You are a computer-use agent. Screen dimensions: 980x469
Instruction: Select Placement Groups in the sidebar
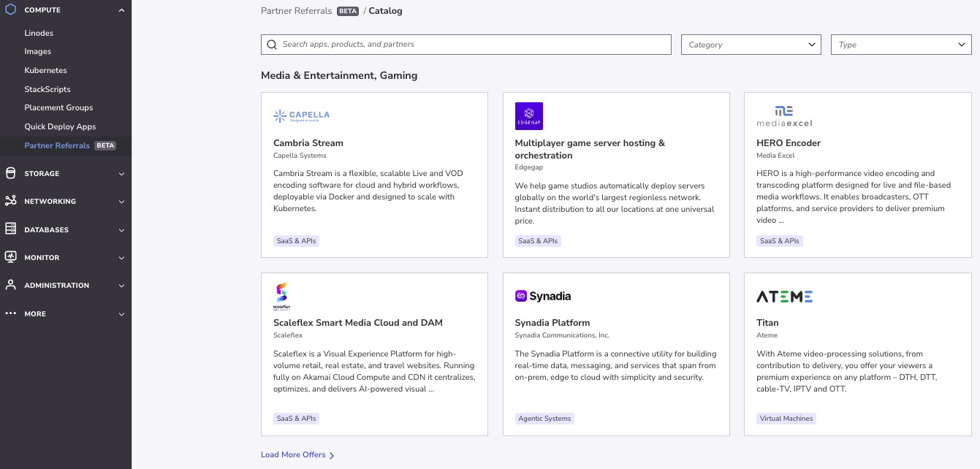tap(58, 107)
